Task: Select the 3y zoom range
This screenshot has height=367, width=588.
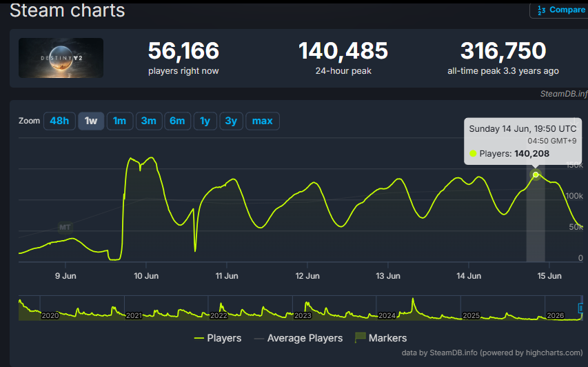Action: 231,121
